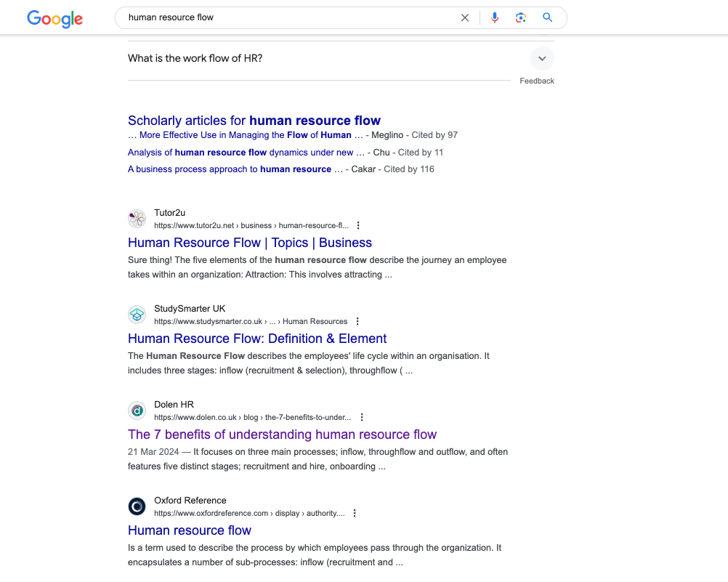Image resolution: width=728 pixels, height=582 pixels.
Task: Click the search input field
Action: pyautogui.click(x=290, y=17)
